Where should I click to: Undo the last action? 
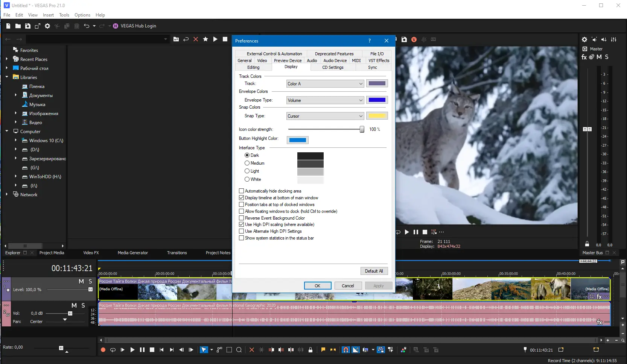coord(87,26)
